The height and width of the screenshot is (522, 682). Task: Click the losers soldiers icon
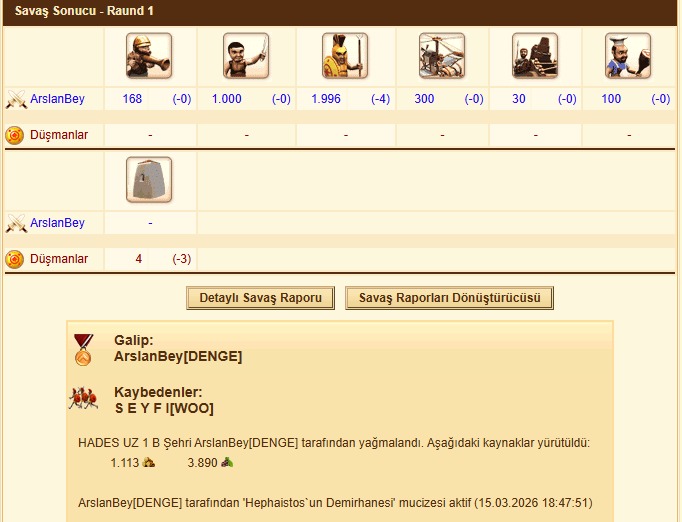pyautogui.click(x=83, y=398)
